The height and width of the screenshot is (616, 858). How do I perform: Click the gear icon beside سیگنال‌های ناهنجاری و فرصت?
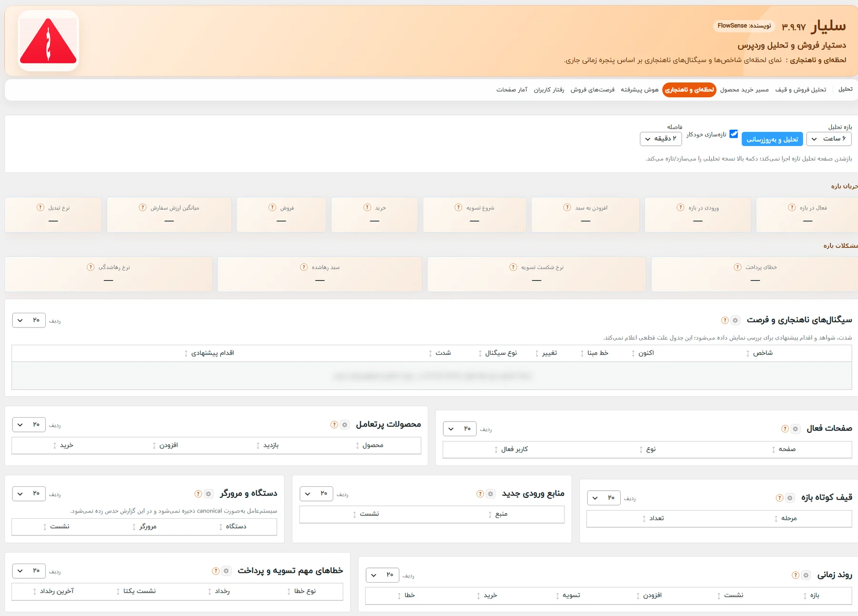click(x=735, y=320)
